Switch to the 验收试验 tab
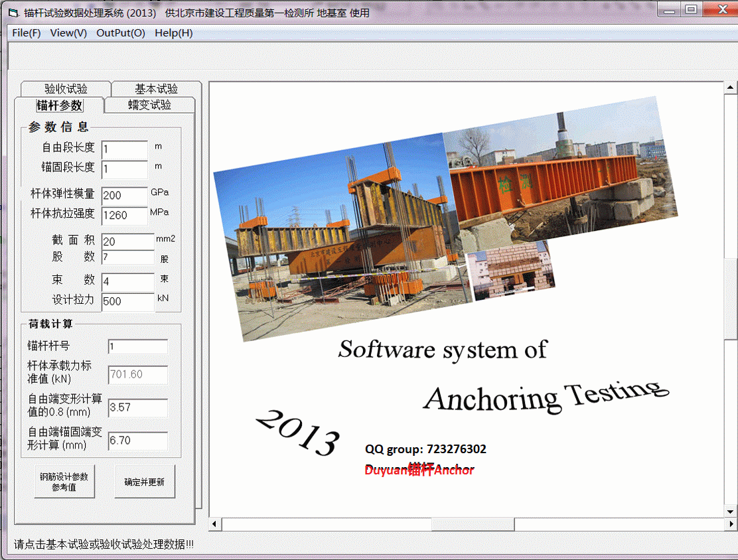738x560 pixels. coord(66,89)
